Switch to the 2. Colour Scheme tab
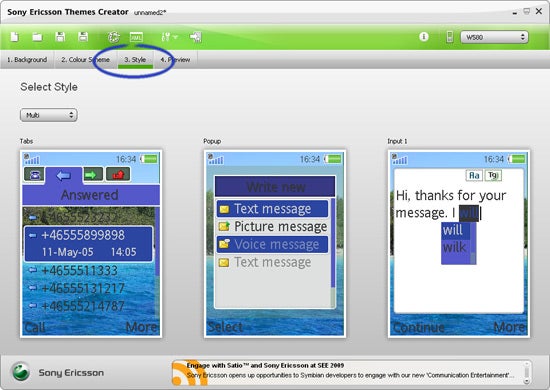The width and height of the screenshot is (550, 390). click(85, 60)
